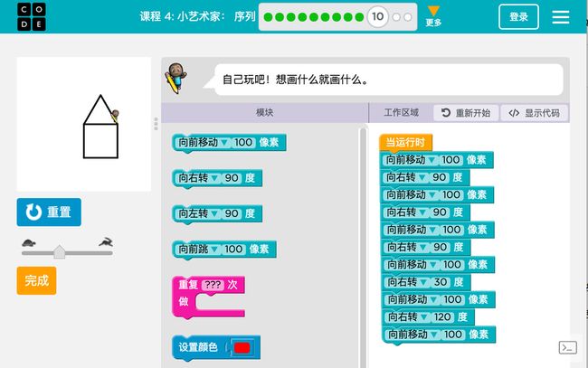Click the 100 value in the last workspace block

click(x=452, y=335)
